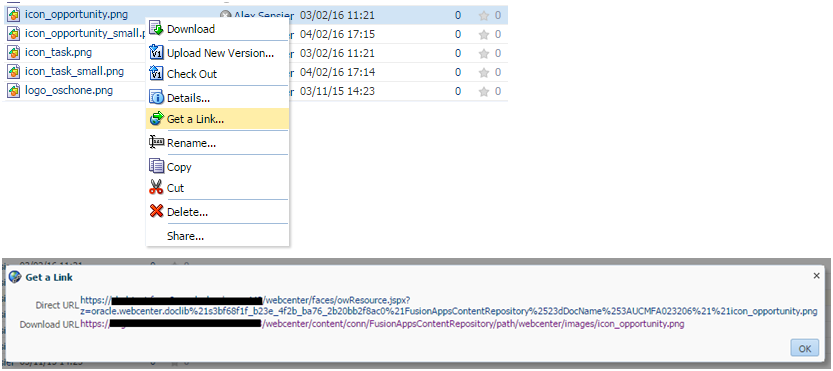The height and width of the screenshot is (371, 833).
Task: Click the Check Out icon
Action: 156,74
